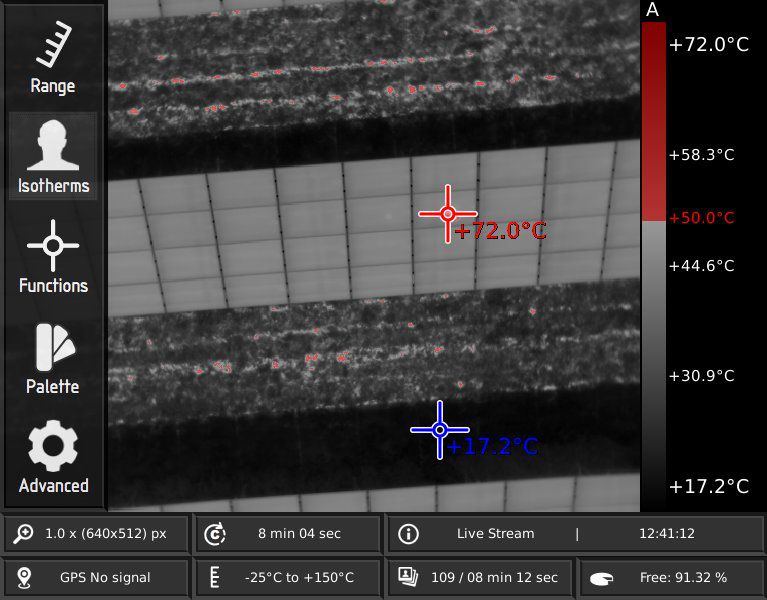Click the GPS location pin icon
The height and width of the screenshot is (600, 767).
(23, 578)
